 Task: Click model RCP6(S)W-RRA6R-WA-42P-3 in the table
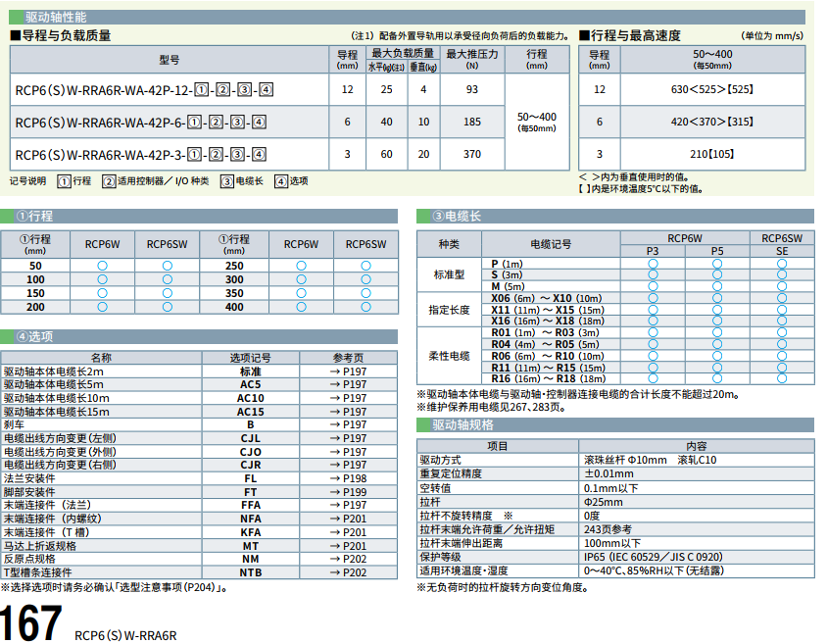140,155
